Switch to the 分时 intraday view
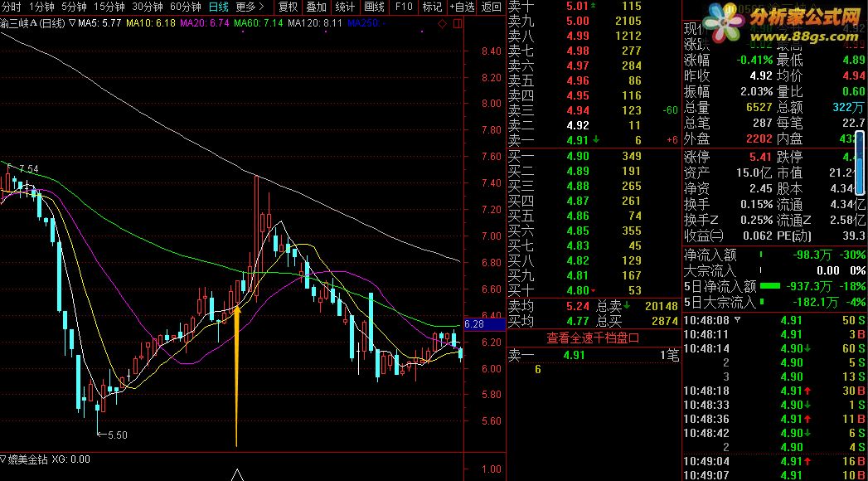The width and height of the screenshot is (868, 481). pyautogui.click(x=11, y=7)
